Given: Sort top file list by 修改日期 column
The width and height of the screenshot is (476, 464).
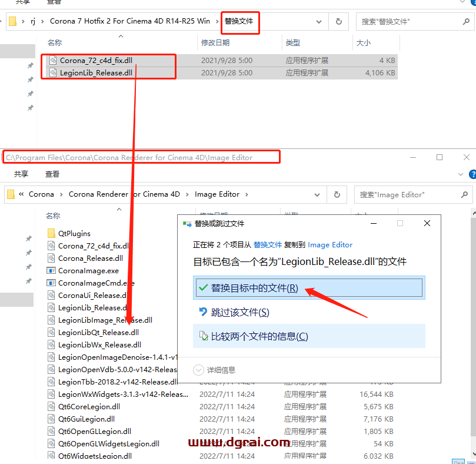Looking at the screenshot, I should 214,43.
